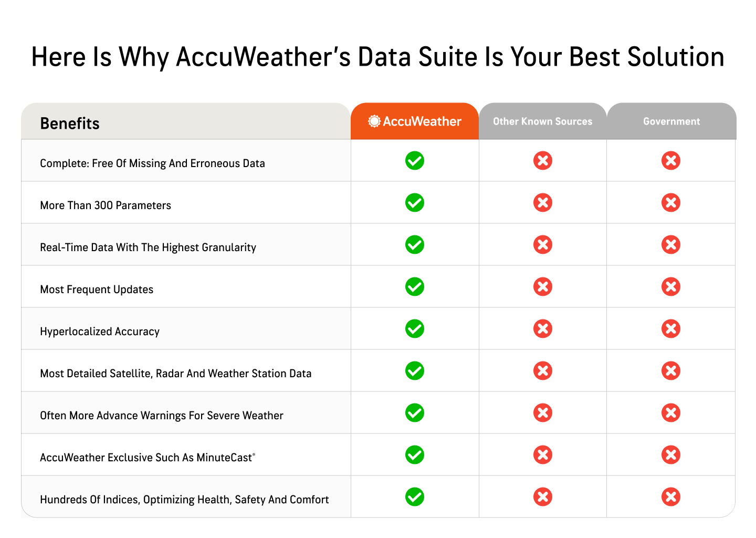This screenshot has height=538, width=756.
Task: Click Government red X for severe weather warnings
Action: click(x=671, y=413)
